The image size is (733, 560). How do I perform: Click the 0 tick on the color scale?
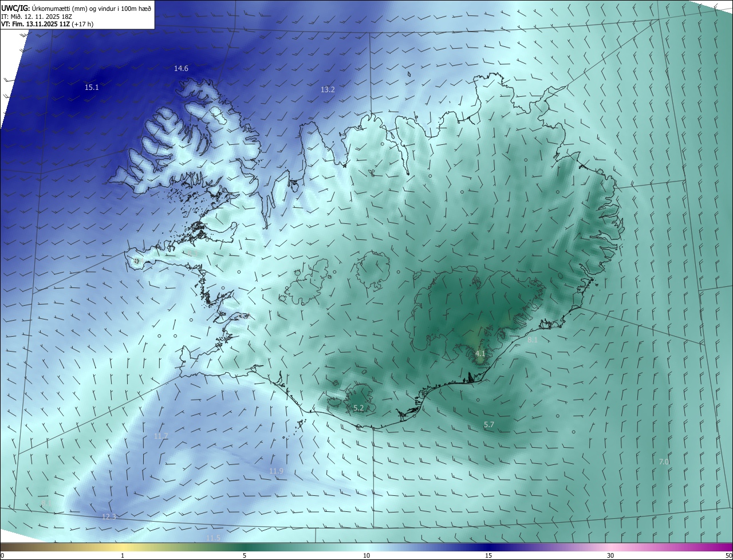[2, 555]
